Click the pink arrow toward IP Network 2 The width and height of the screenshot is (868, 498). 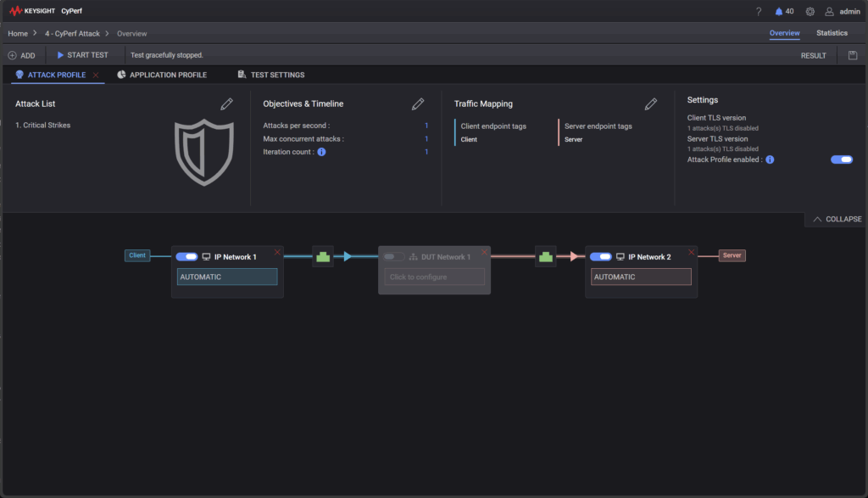coord(574,256)
